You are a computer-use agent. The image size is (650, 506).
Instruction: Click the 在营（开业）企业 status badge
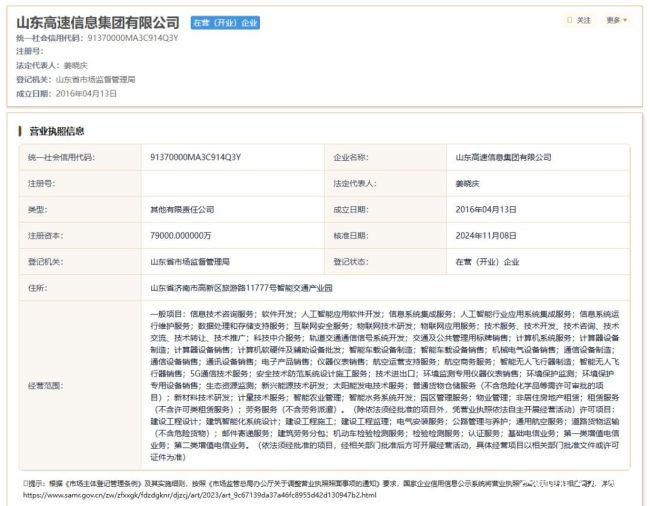[x=225, y=23]
